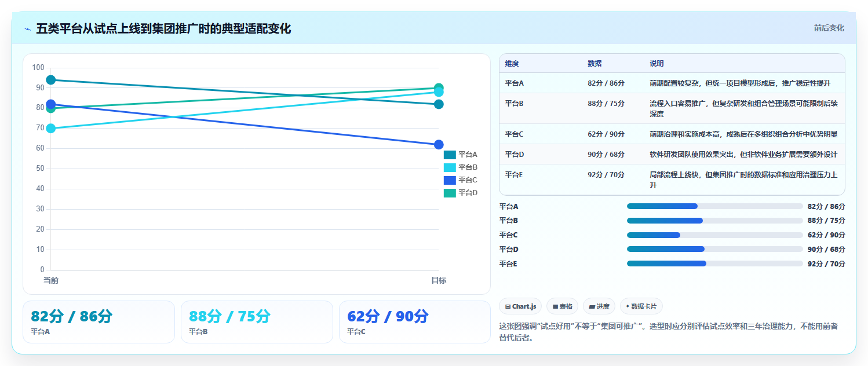Viewport: 868px width, 366px height.
Task: Open the 平台A card showing 82分 / 86分
Action: point(99,322)
